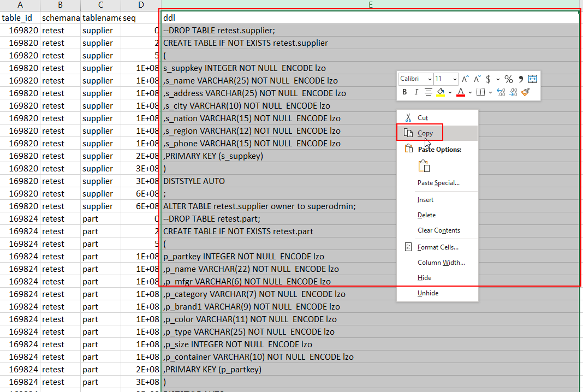The image size is (583, 392).
Task: Open the Borders dropdown arrow
Action: [x=490, y=91]
